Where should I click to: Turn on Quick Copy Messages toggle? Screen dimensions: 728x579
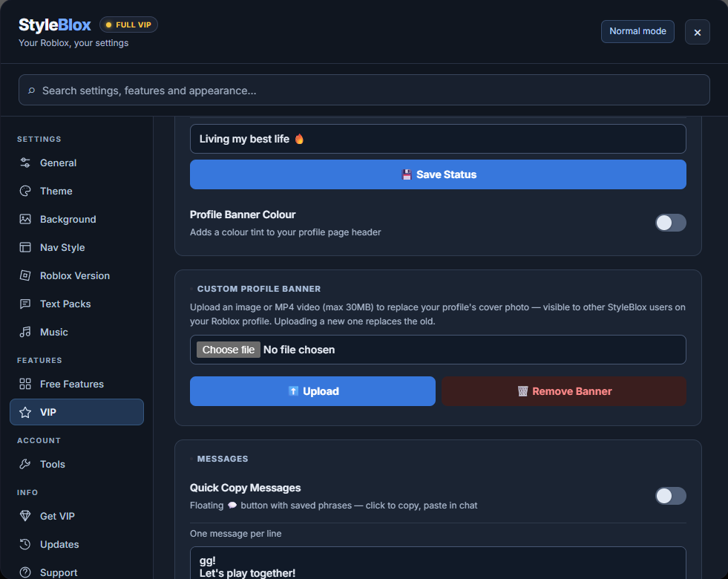coord(670,496)
